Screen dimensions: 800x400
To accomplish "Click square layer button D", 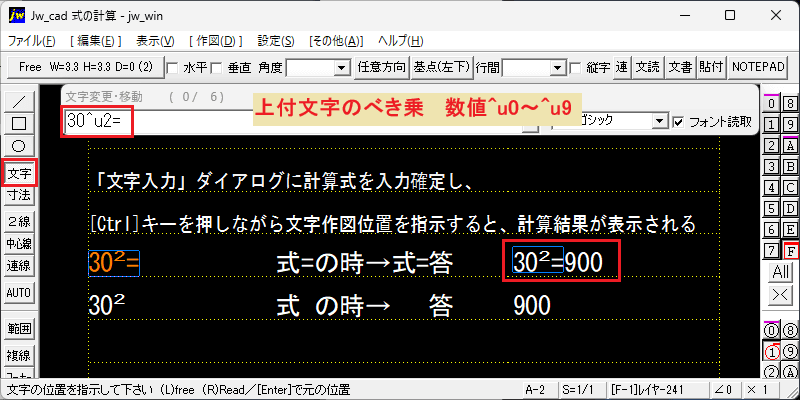I will 790,209.
